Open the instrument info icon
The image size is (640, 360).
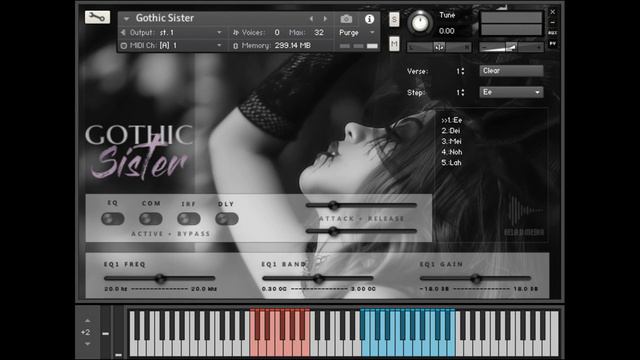click(x=369, y=19)
